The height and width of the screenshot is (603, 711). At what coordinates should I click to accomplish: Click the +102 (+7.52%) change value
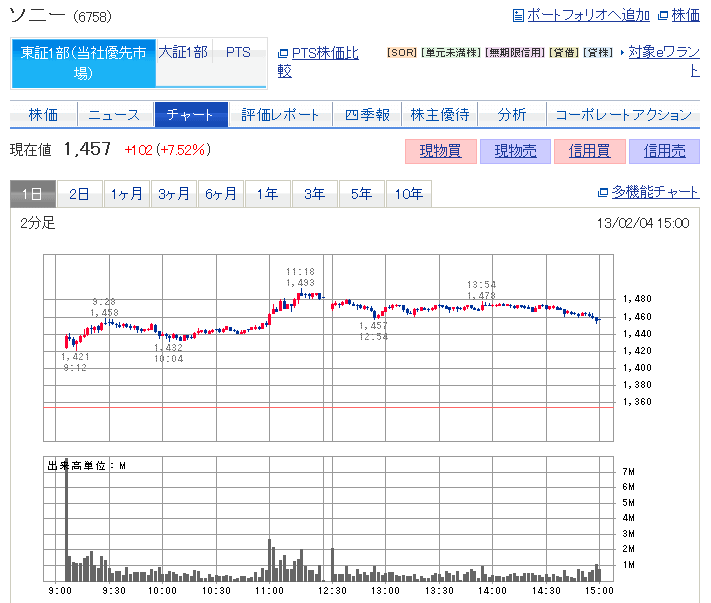click(x=168, y=150)
